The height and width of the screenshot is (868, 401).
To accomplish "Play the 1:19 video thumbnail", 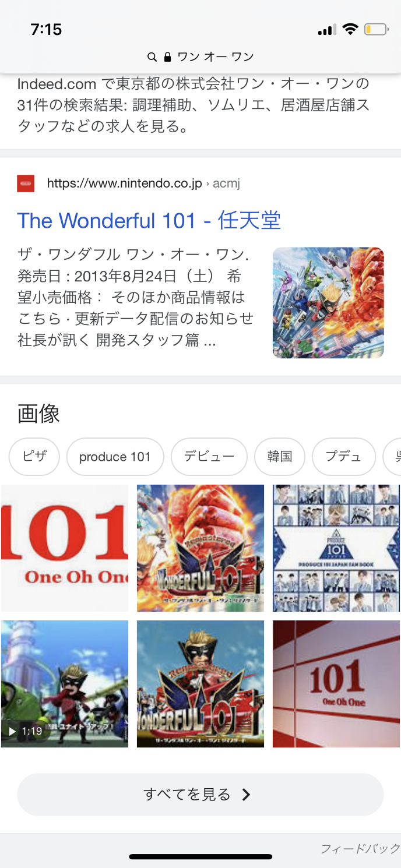I will coord(64,683).
